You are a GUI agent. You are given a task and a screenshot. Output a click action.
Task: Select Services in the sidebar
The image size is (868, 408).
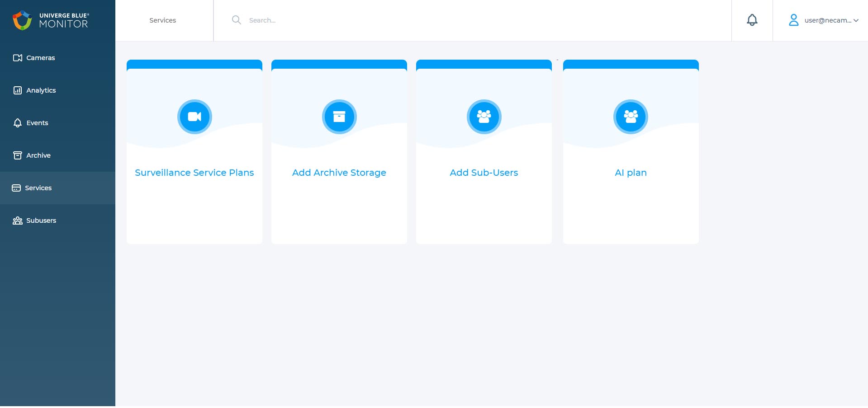[x=57, y=188]
